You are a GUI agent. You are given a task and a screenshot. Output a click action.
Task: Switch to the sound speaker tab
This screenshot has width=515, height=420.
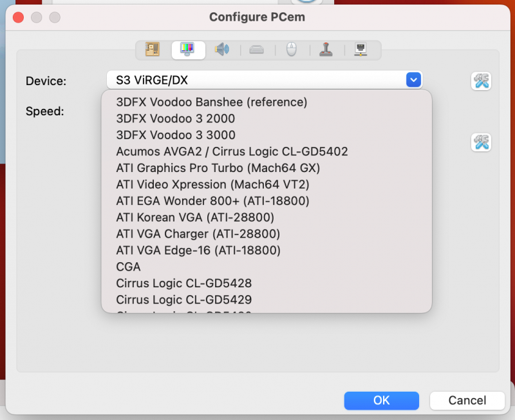[x=222, y=50]
